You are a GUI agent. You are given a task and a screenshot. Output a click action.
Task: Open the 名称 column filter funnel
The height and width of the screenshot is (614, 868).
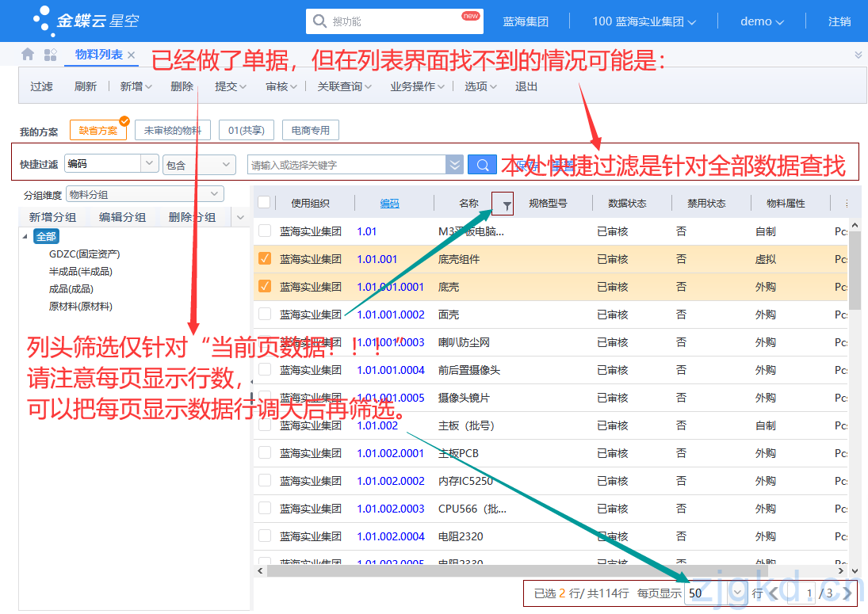pos(507,206)
